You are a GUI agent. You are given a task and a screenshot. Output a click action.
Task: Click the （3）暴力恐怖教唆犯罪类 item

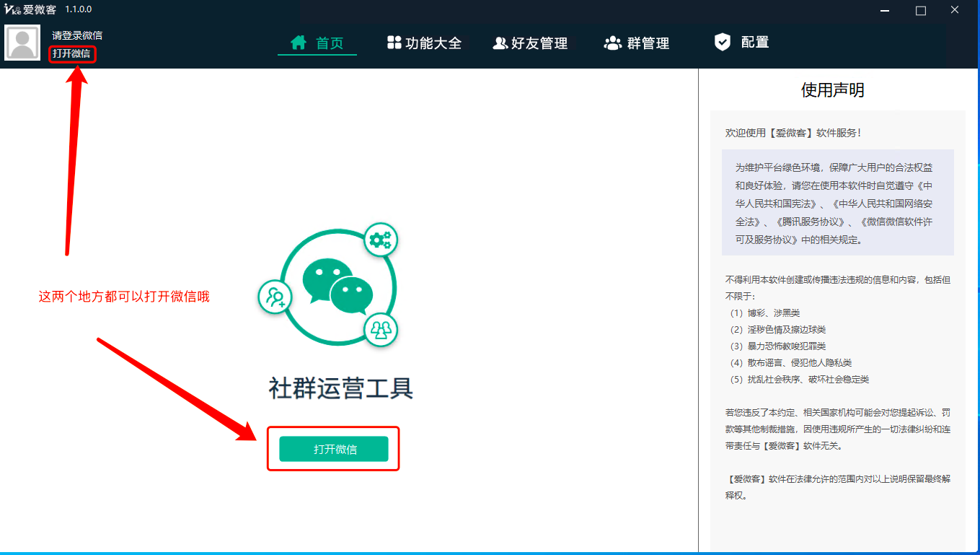click(777, 346)
